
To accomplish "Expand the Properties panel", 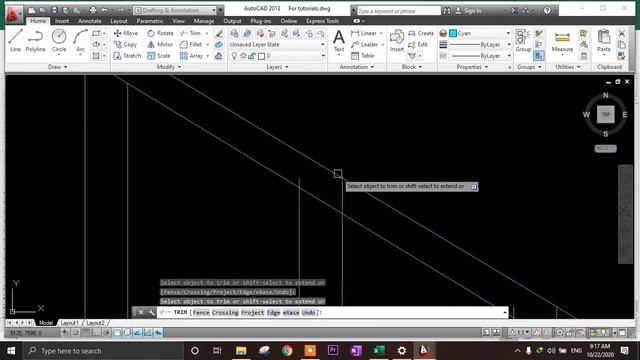I will 473,67.
